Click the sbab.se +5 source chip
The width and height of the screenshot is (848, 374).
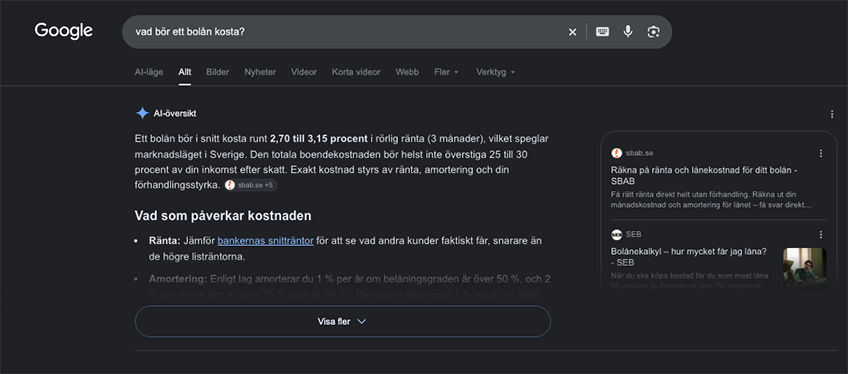[x=251, y=185]
